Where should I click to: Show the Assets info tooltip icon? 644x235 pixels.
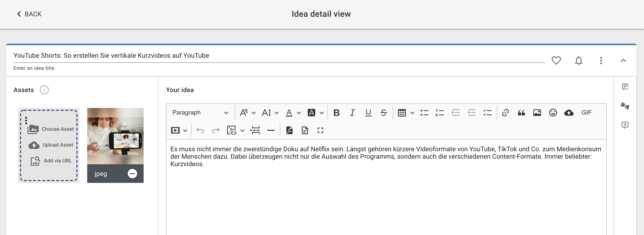coord(44,90)
